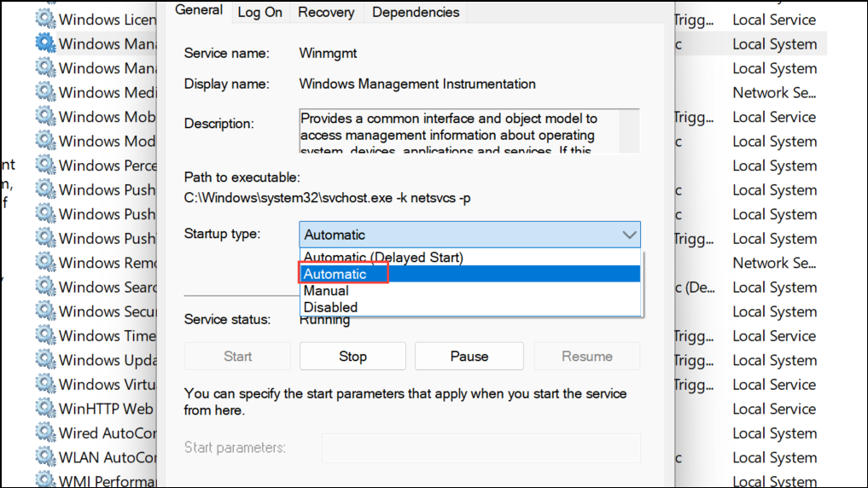Click the Stop service button

352,357
